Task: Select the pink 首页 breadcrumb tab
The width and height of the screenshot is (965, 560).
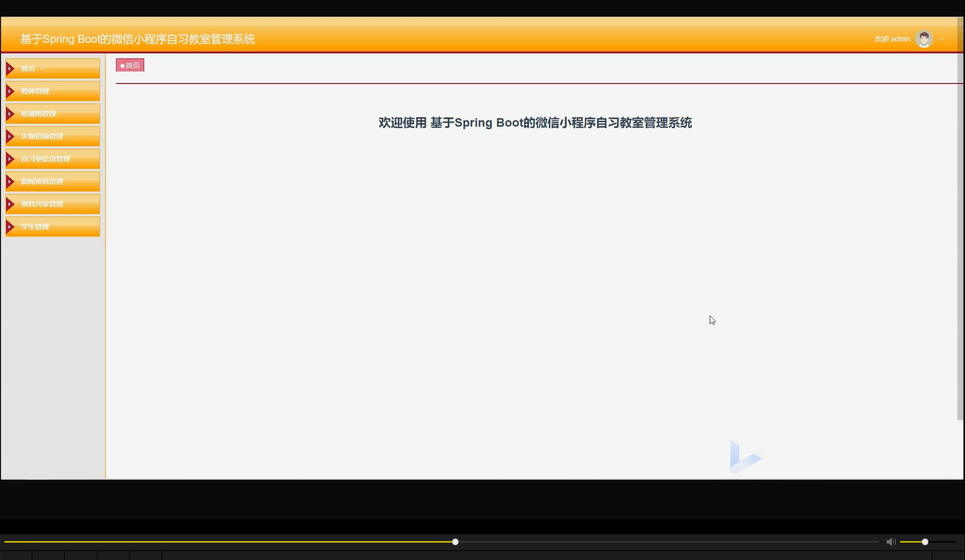Action: pyautogui.click(x=130, y=65)
